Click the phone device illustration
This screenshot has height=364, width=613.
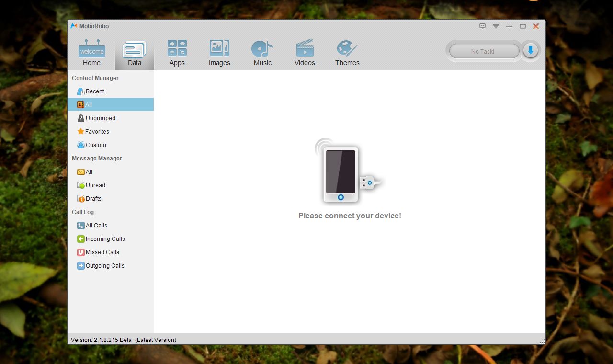349,171
